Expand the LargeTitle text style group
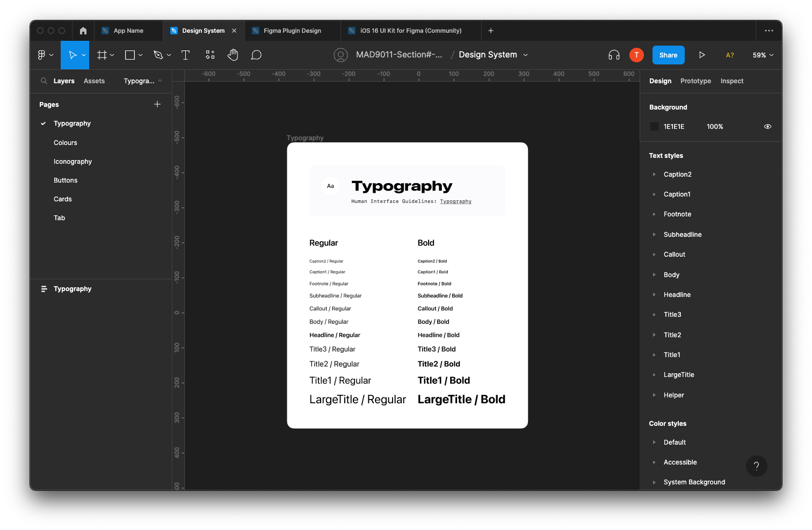This screenshot has height=530, width=812. pyautogui.click(x=654, y=375)
